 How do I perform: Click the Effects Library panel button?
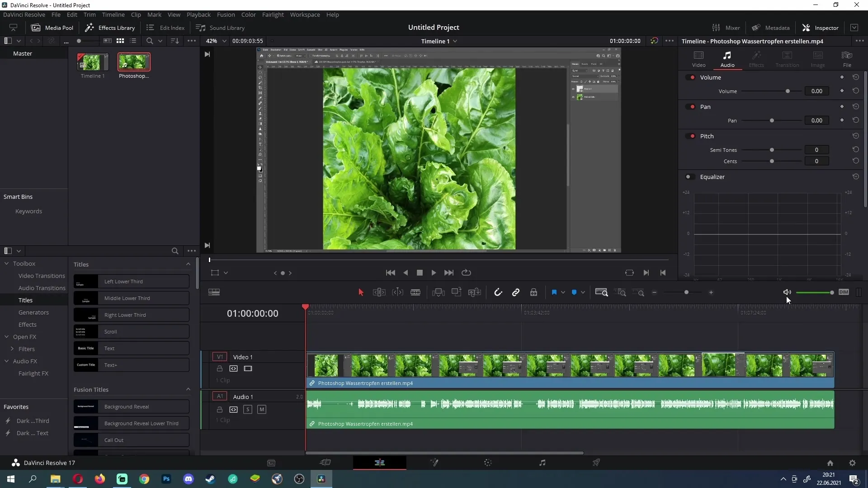click(x=110, y=28)
